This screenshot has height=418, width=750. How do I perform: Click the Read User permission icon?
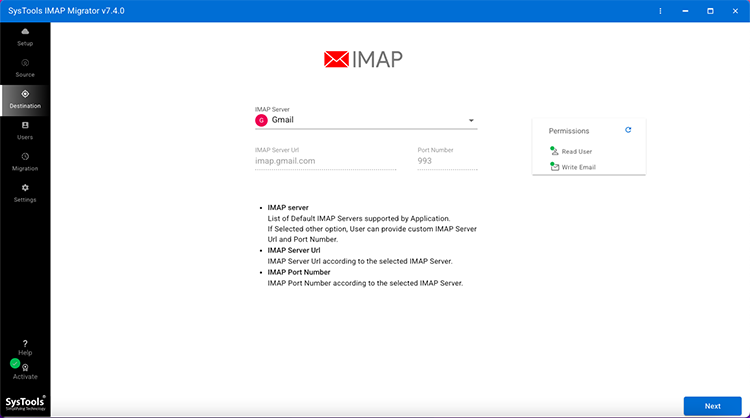coord(554,151)
